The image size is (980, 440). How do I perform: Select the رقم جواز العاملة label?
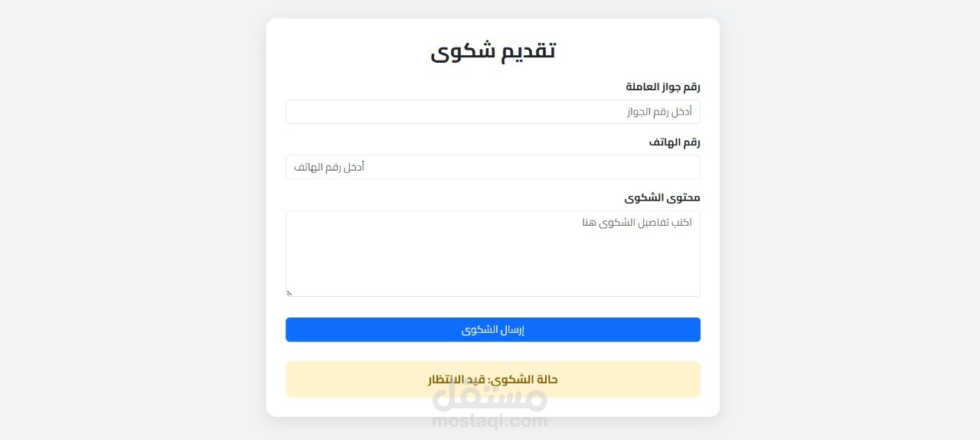pos(663,86)
